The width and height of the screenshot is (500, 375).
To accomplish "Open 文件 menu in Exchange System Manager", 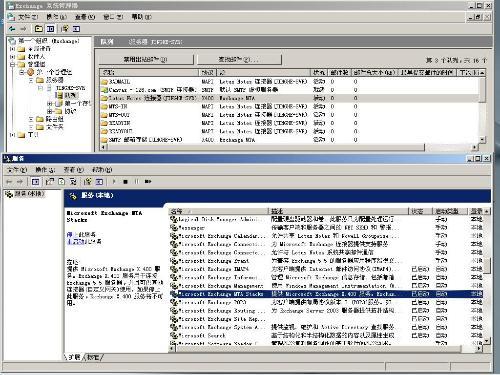I will [28, 17].
